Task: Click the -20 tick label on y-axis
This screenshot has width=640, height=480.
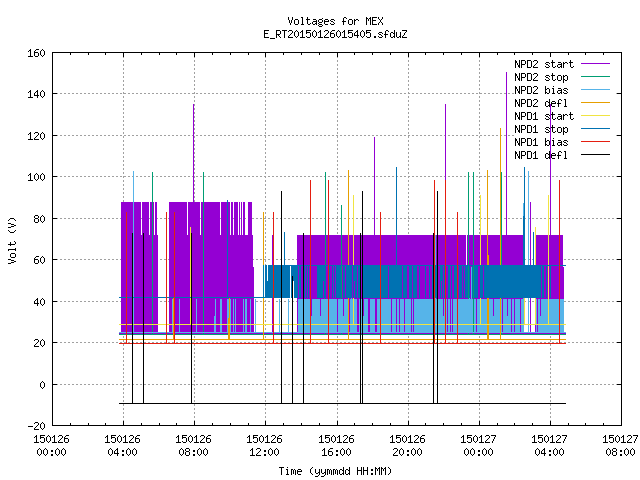Action: [36, 426]
